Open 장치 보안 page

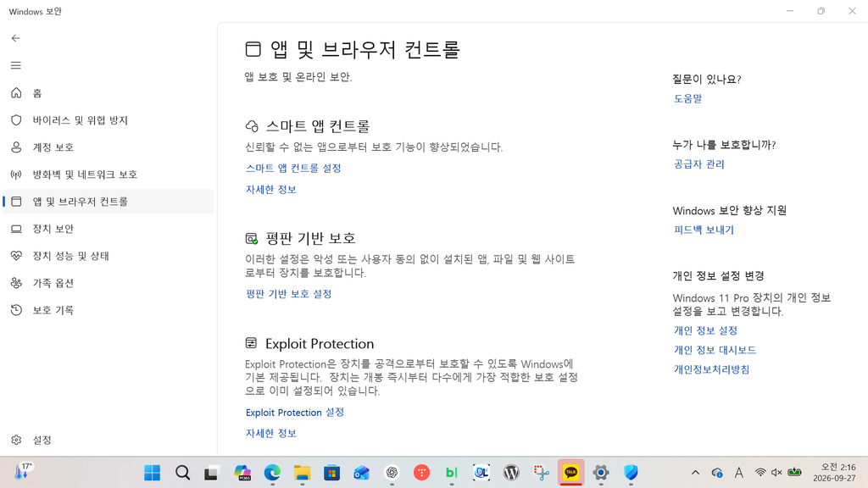click(108, 229)
